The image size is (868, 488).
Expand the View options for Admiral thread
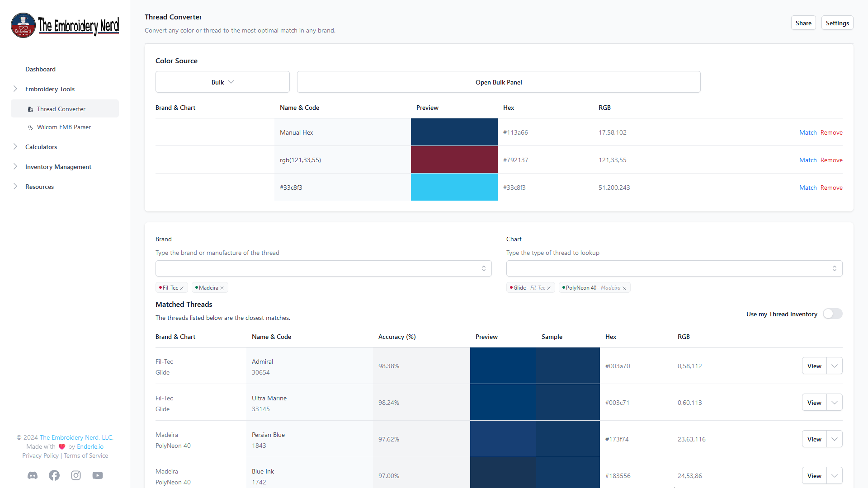(x=834, y=366)
